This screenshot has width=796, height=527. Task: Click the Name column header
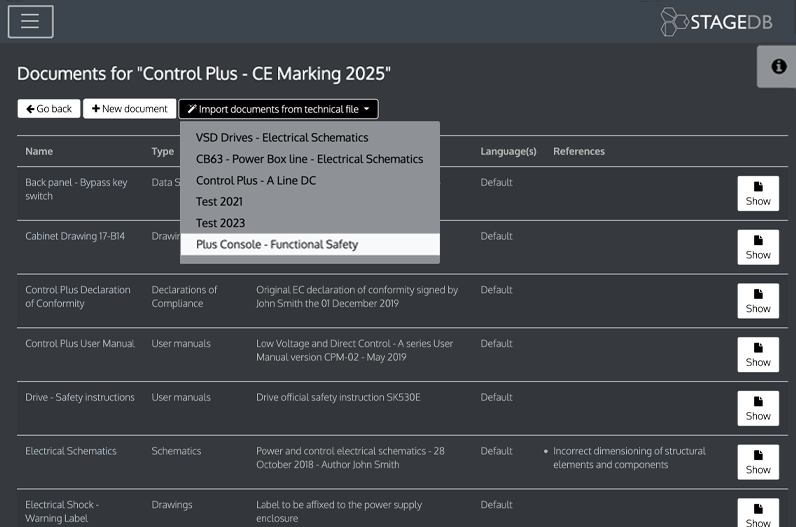tap(39, 152)
